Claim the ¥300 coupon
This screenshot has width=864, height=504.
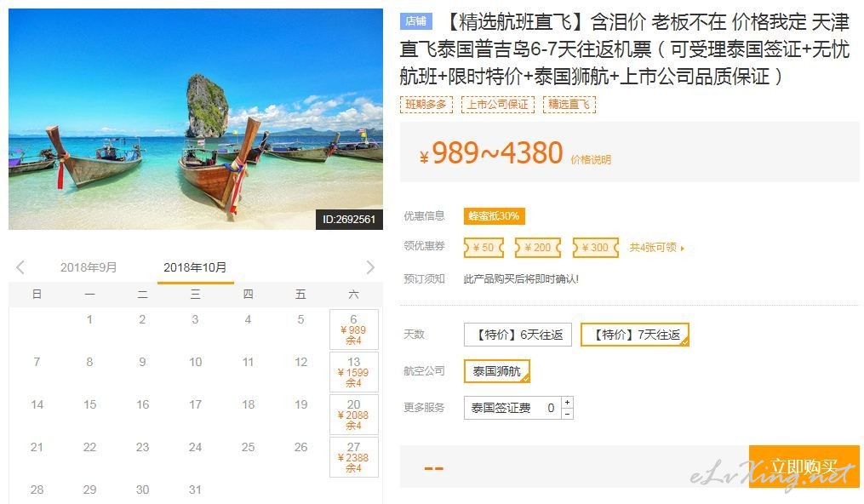[x=596, y=248]
